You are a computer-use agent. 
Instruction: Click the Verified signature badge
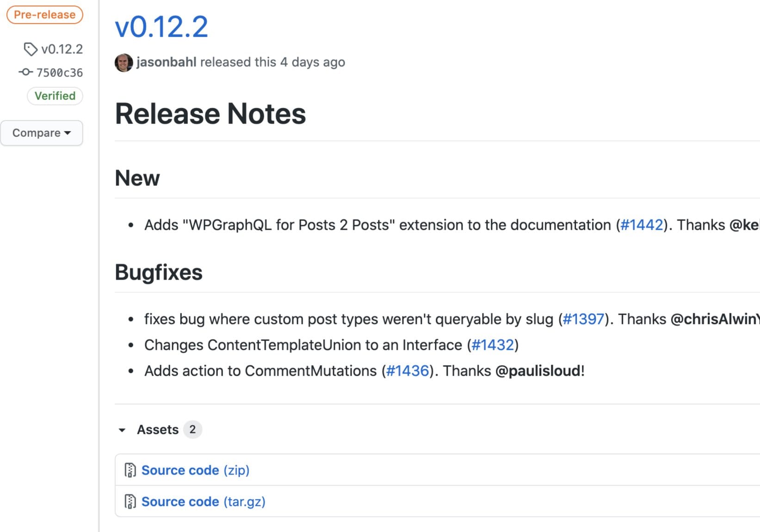tap(55, 96)
